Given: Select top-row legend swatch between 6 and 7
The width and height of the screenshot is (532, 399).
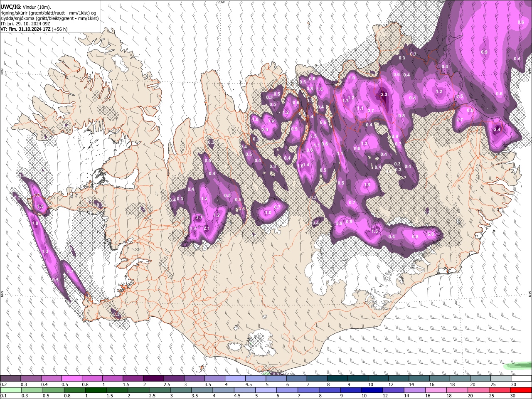Looking at the screenshot, I should point(296,379).
